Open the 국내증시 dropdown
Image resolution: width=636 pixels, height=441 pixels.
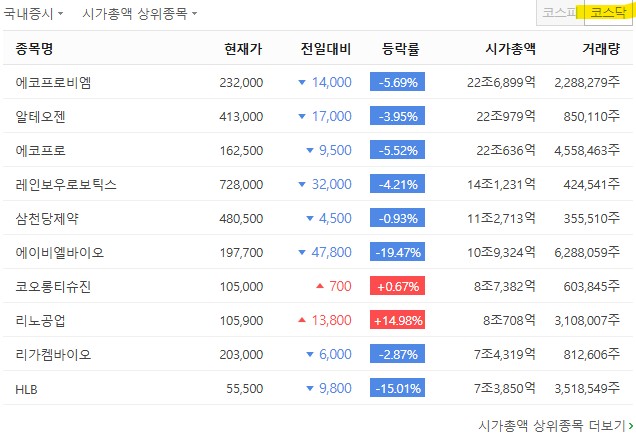[33, 14]
